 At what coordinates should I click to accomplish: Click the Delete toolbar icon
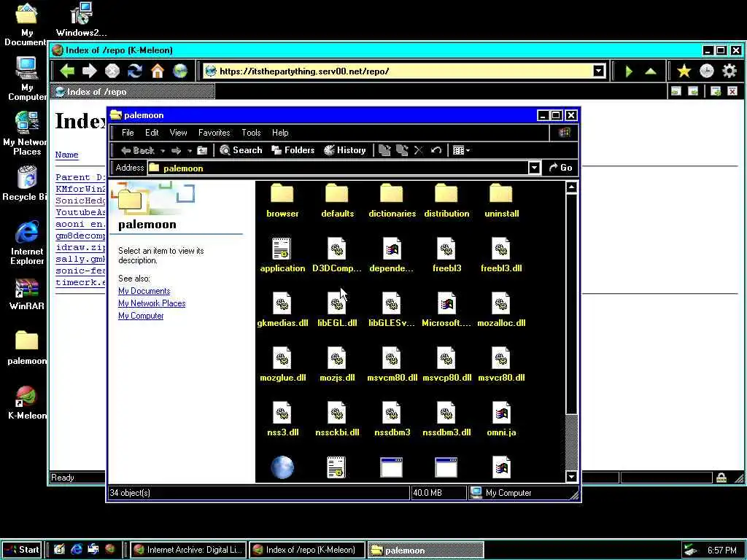(x=419, y=150)
